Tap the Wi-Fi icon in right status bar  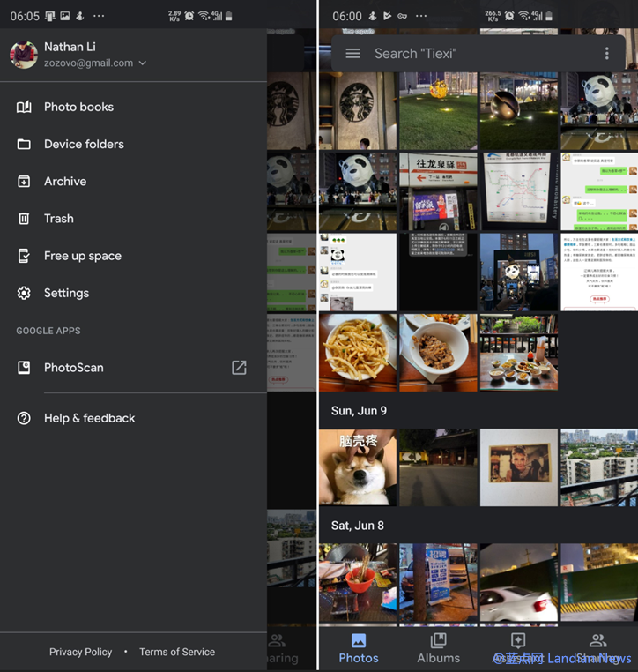tap(524, 16)
